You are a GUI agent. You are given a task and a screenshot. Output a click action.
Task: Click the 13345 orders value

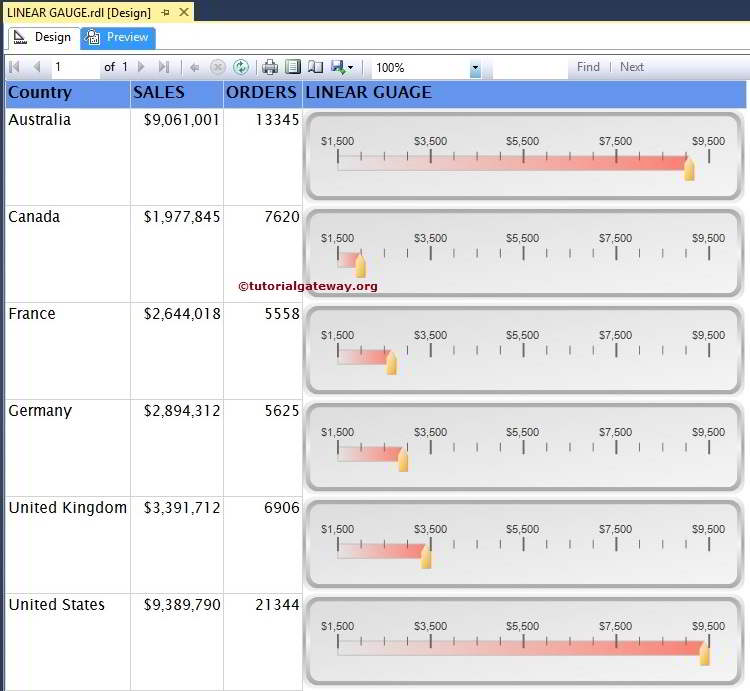pos(277,120)
